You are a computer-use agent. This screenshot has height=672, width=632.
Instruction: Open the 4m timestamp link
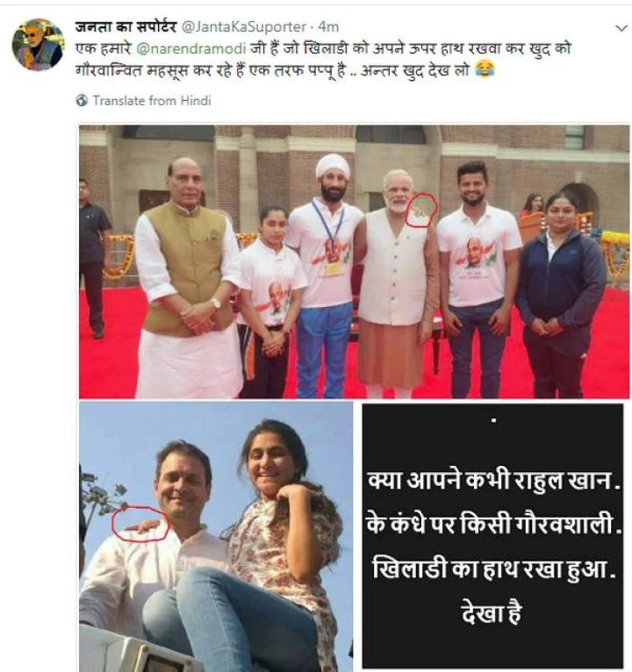[328, 26]
